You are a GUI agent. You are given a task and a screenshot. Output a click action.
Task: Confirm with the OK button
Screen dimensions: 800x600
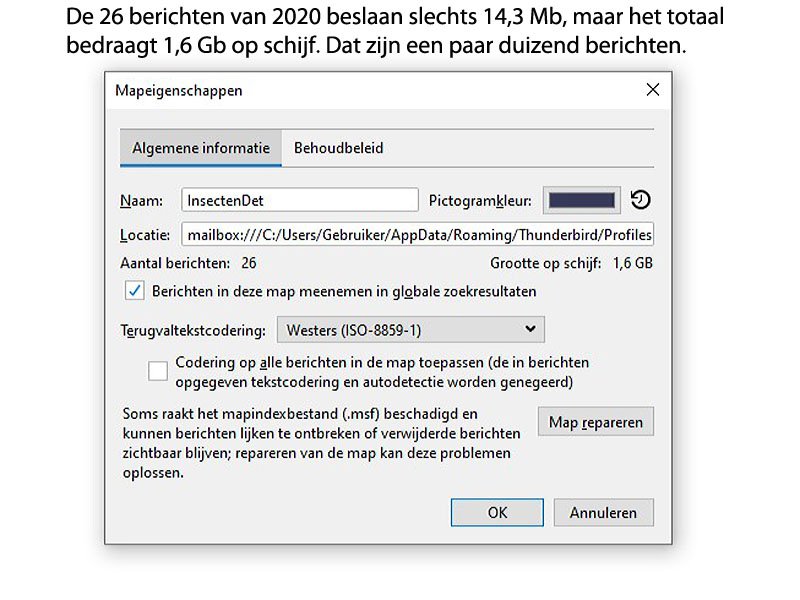tap(497, 512)
